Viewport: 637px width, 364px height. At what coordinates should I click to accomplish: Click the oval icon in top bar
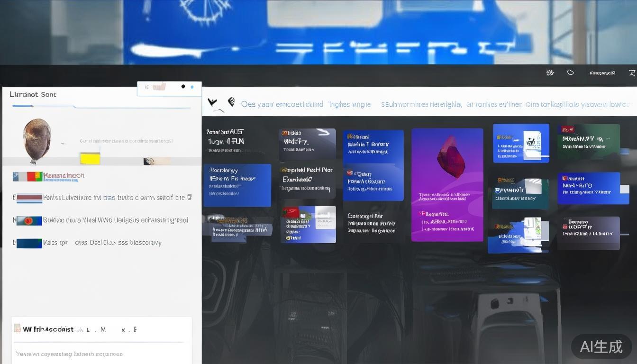[x=571, y=73]
